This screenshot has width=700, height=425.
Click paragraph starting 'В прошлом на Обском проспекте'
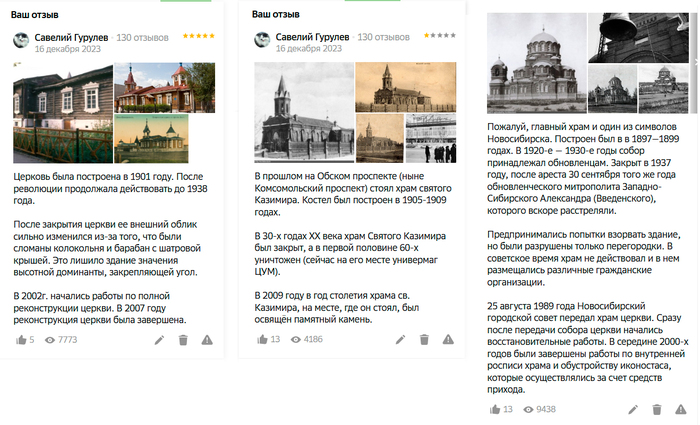353,194
